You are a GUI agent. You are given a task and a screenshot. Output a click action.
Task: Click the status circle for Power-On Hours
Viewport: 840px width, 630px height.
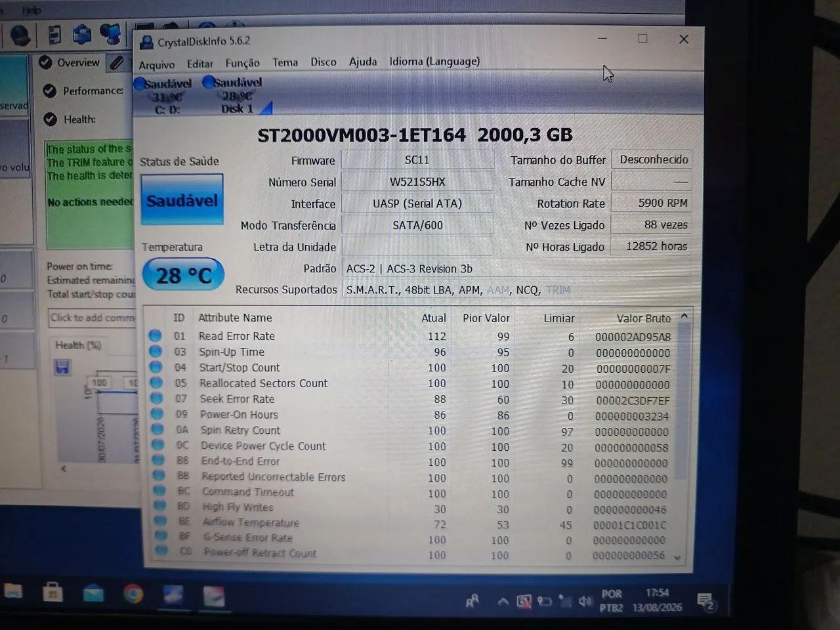157,414
